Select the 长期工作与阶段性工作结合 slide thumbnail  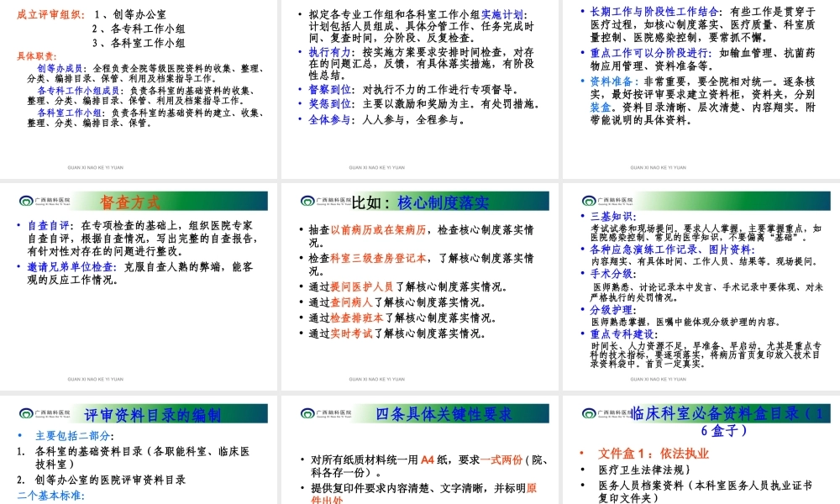tap(700, 84)
